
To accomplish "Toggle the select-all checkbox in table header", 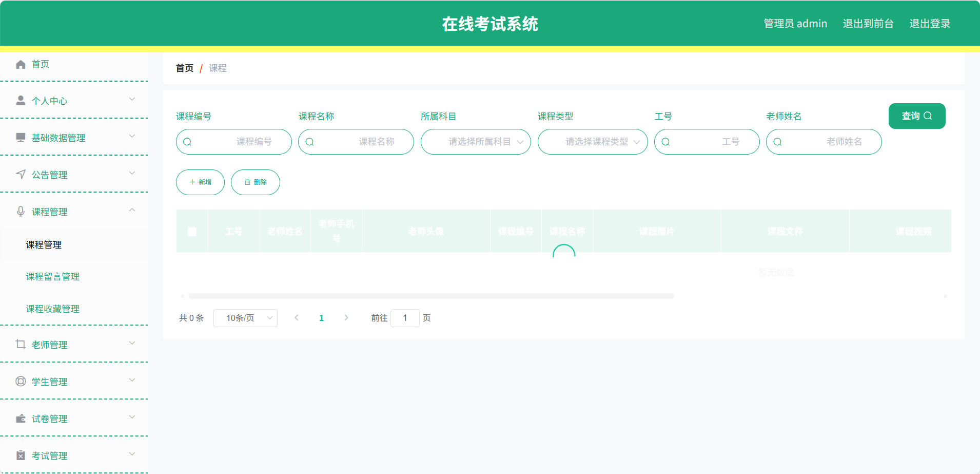I will tap(192, 232).
